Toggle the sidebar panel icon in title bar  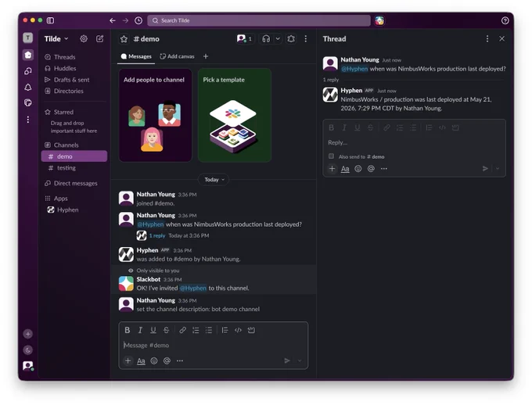coord(50,20)
